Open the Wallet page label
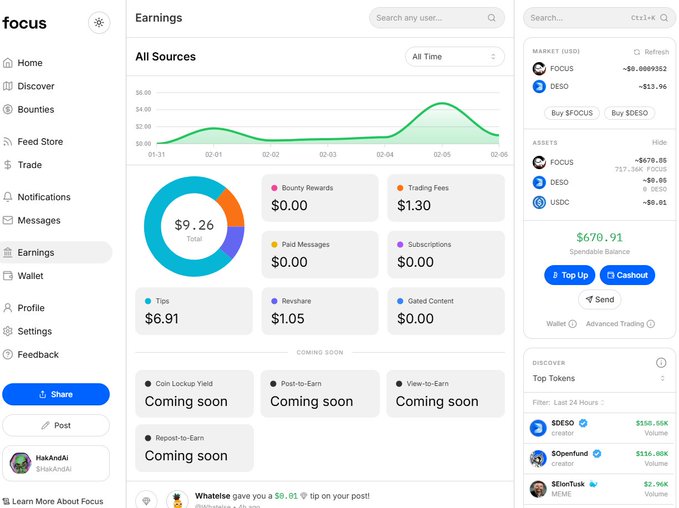This screenshot has width=679, height=508. tap(30, 276)
